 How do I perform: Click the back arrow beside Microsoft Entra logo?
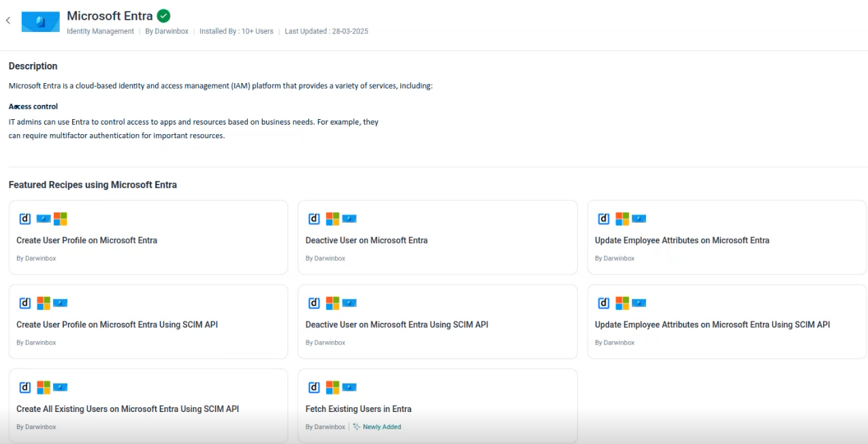tap(8, 20)
